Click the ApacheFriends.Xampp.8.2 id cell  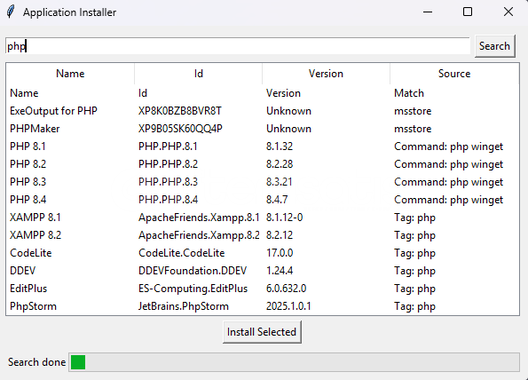point(199,235)
